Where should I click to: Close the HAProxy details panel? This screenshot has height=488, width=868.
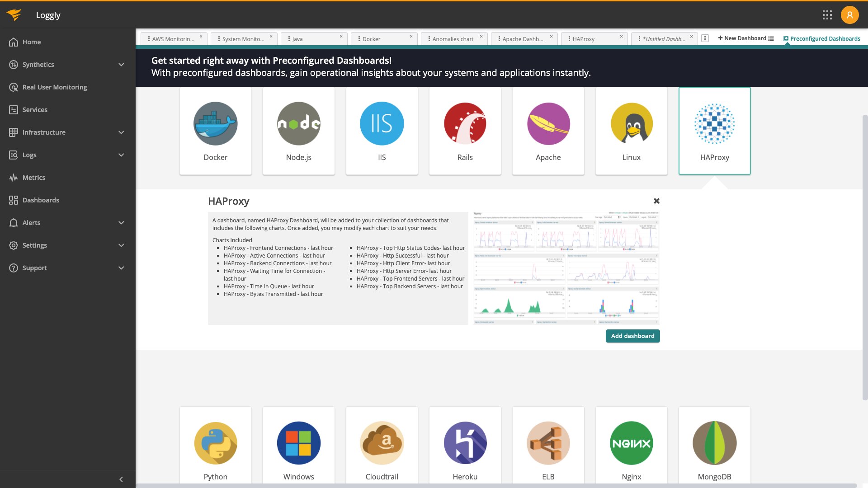click(656, 201)
